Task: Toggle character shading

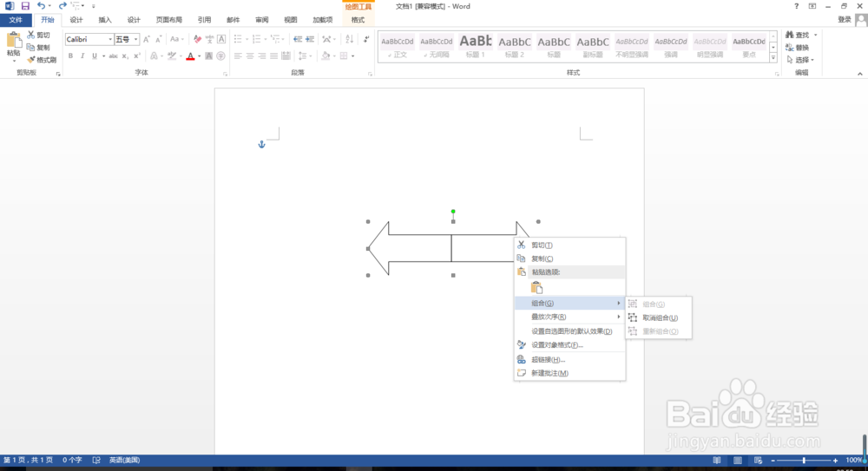Action: (x=208, y=56)
